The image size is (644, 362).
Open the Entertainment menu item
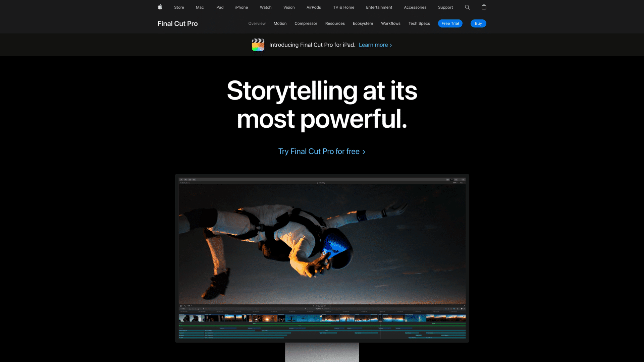(x=379, y=7)
